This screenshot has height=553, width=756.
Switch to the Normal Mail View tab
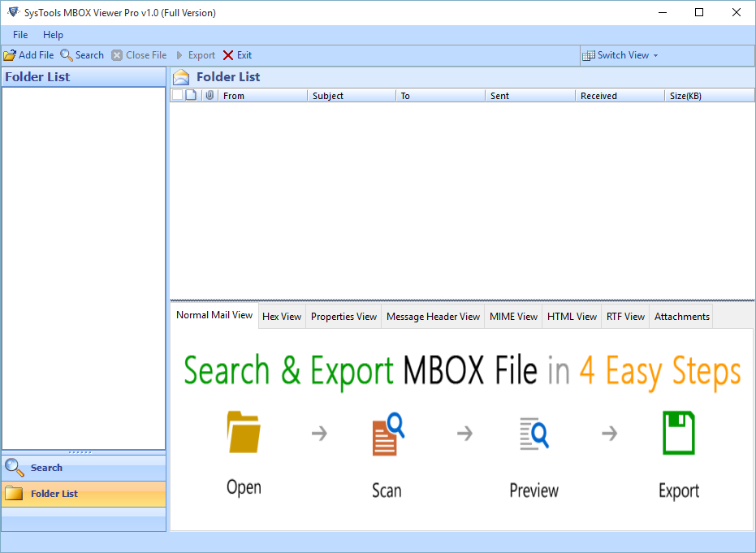214,315
